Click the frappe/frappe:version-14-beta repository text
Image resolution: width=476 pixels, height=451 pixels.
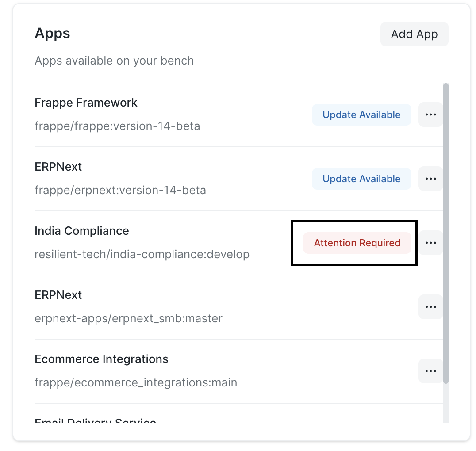117,126
